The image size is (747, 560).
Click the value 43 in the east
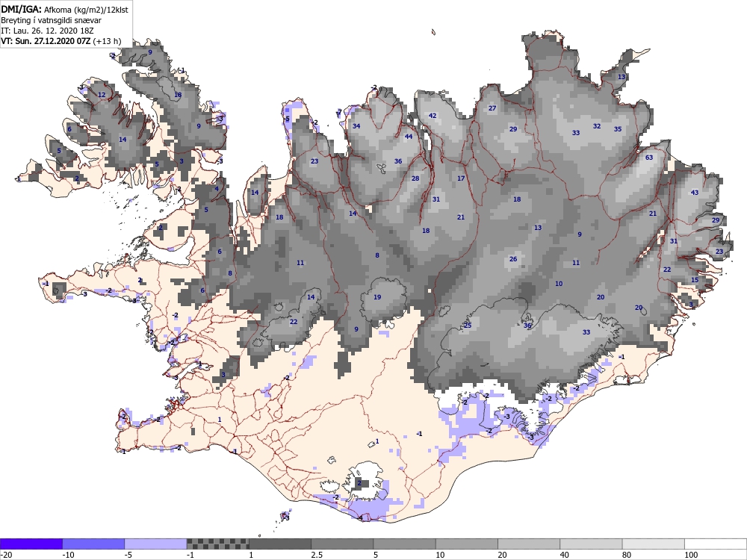(695, 193)
